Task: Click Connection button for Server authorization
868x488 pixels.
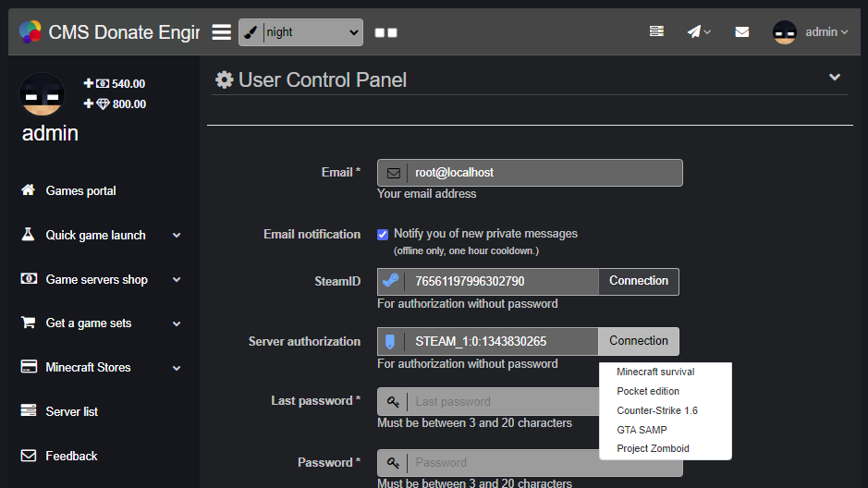Action: coord(638,341)
